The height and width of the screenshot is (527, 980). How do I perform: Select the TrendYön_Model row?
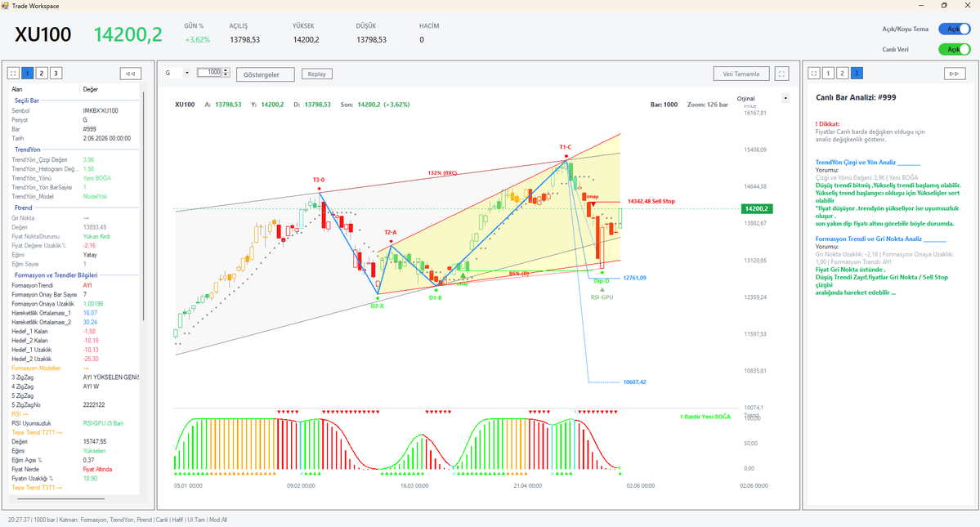(75, 197)
